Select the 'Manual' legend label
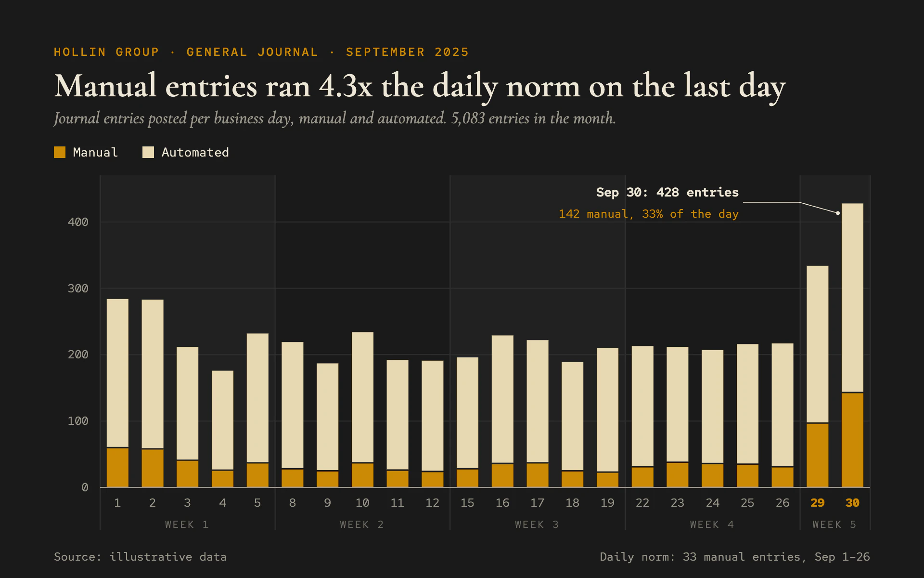The image size is (924, 578). point(95,152)
